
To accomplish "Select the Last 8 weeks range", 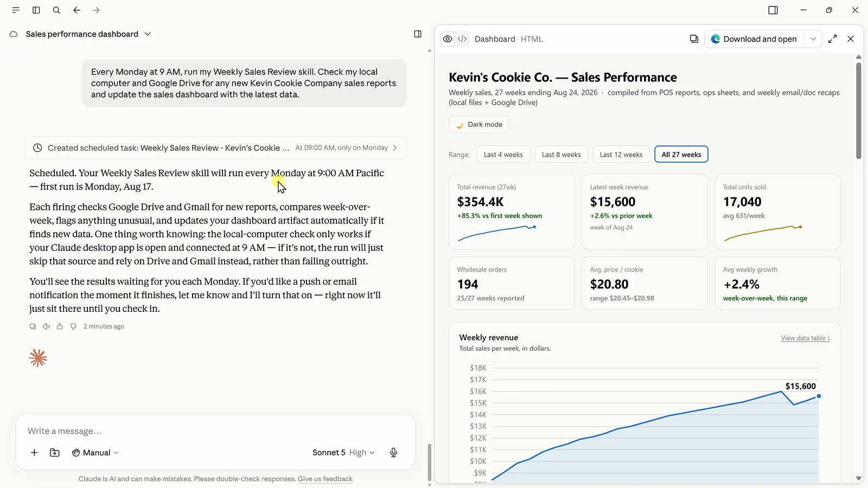I will pyautogui.click(x=561, y=155).
